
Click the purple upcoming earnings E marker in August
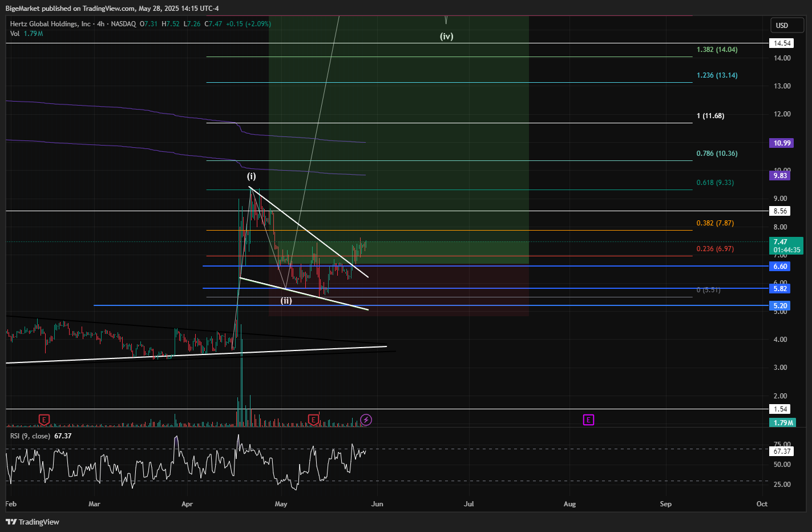[x=588, y=420]
